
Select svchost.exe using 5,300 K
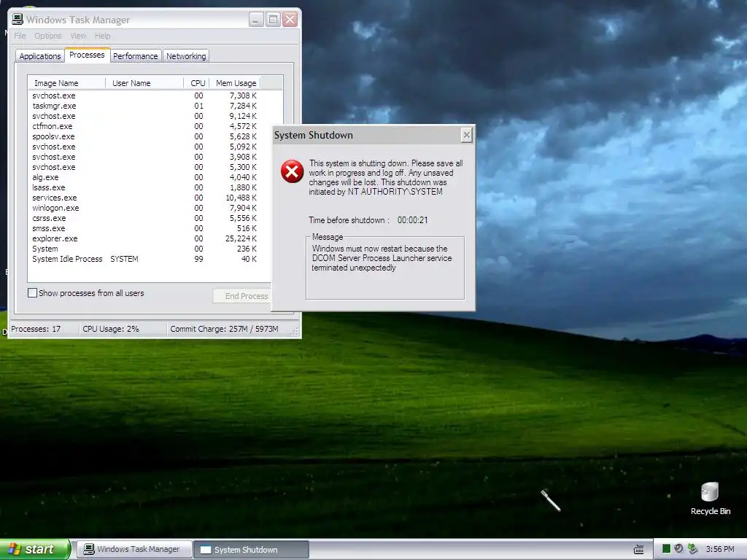pos(144,167)
